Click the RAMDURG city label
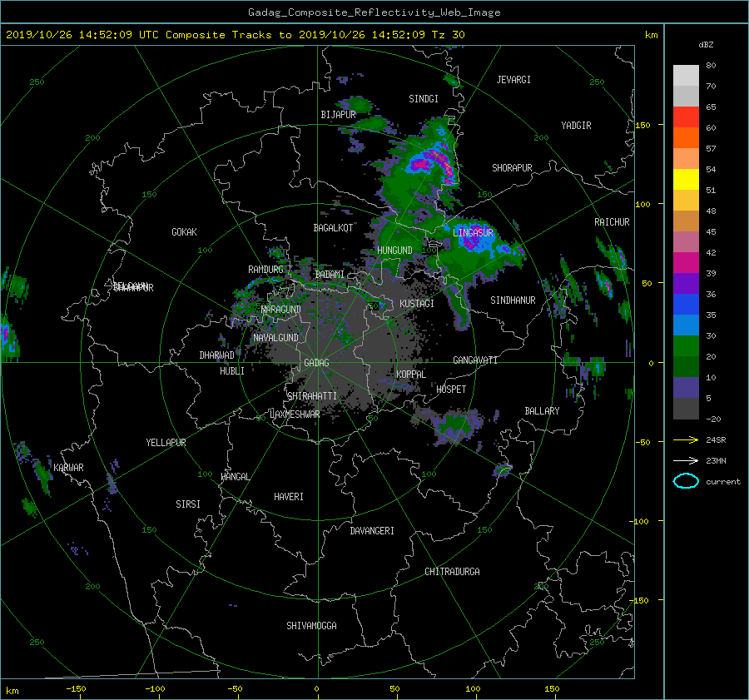Screen dimensions: 749x700 (x=265, y=270)
